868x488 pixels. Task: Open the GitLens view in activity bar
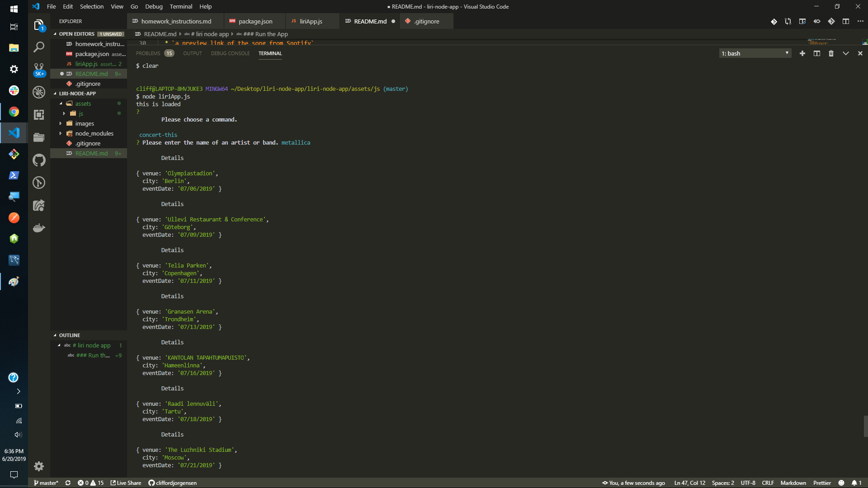tap(39, 183)
